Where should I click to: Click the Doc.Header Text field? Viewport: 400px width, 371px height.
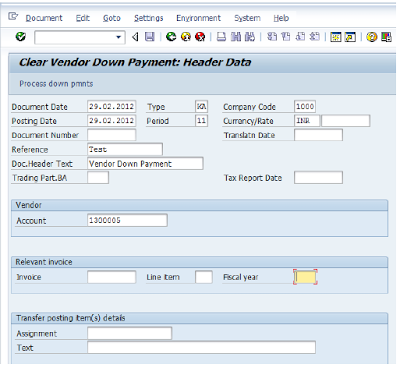[145, 164]
